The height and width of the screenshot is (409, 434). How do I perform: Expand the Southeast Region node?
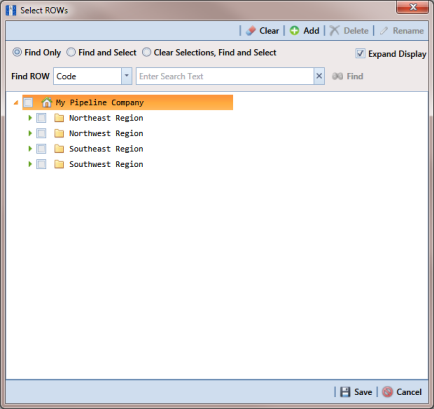click(30, 149)
